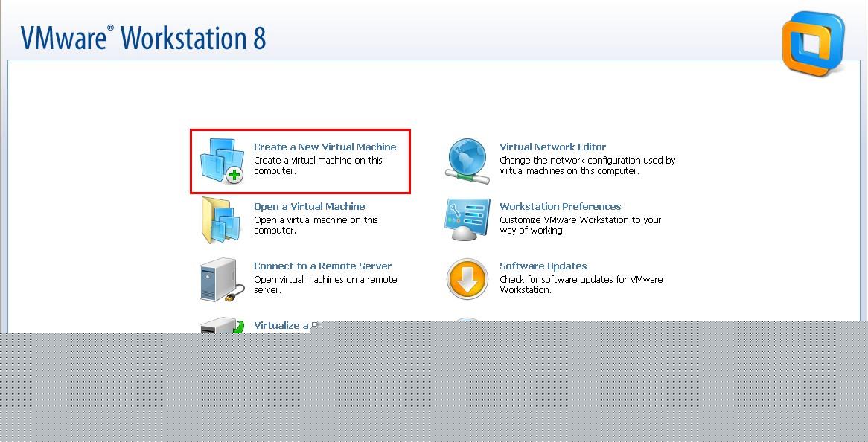Viewport: 868px width, 442px height.
Task: Click the VMware Workstation 8 title heading
Action: pyautogui.click(x=144, y=38)
